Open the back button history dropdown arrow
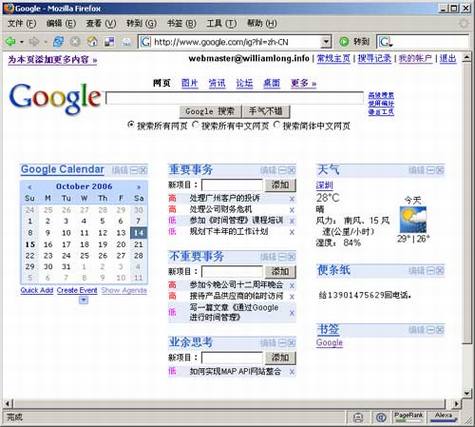This screenshot has width=475, height=427. 22,42
